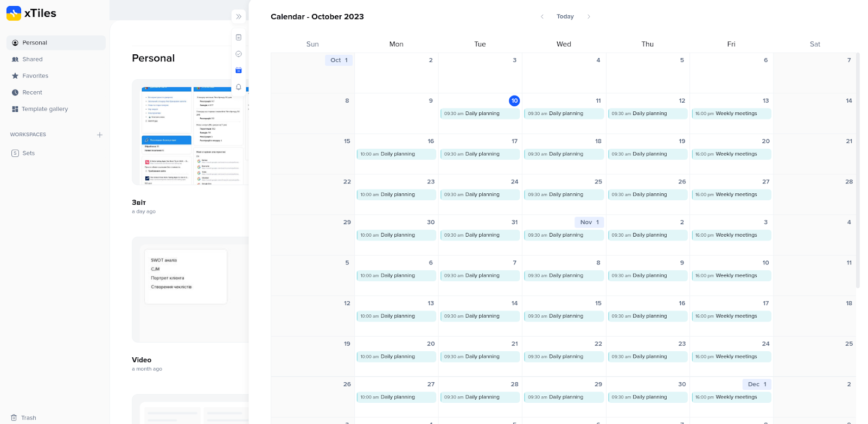The width and height of the screenshot is (868, 424).
Task: Collapse the side panel with double-chevron icon
Action: click(x=239, y=16)
